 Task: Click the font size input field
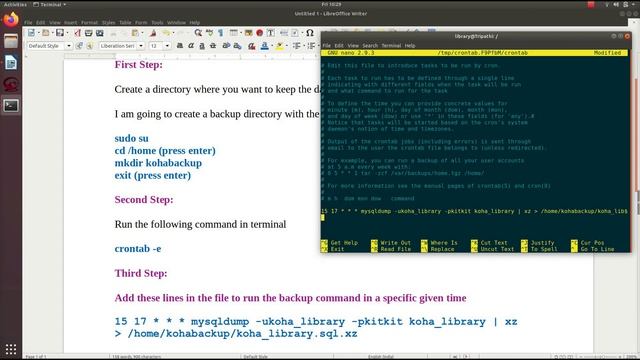tap(156, 46)
